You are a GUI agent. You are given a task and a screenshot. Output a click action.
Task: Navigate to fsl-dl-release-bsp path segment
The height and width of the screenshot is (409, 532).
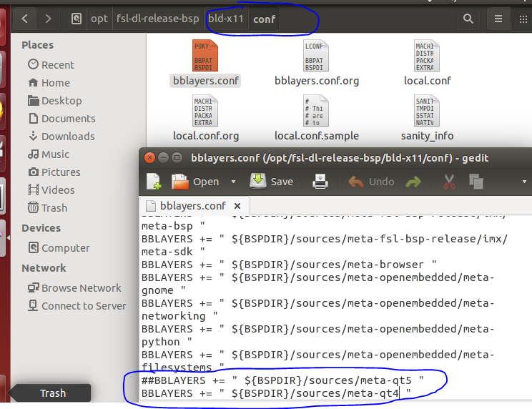[158, 19]
